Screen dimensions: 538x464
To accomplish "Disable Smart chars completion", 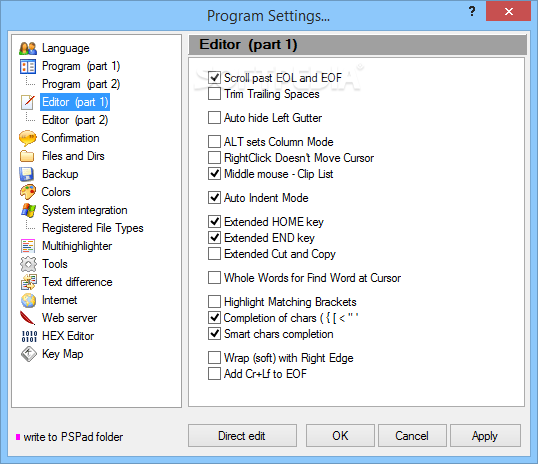I will click(214, 334).
